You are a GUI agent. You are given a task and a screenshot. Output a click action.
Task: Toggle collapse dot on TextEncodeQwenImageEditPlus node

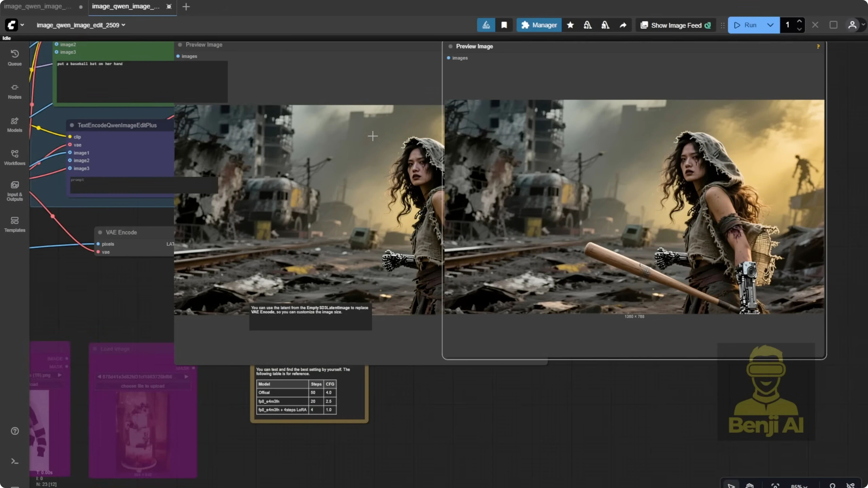pyautogui.click(x=72, y=125)
